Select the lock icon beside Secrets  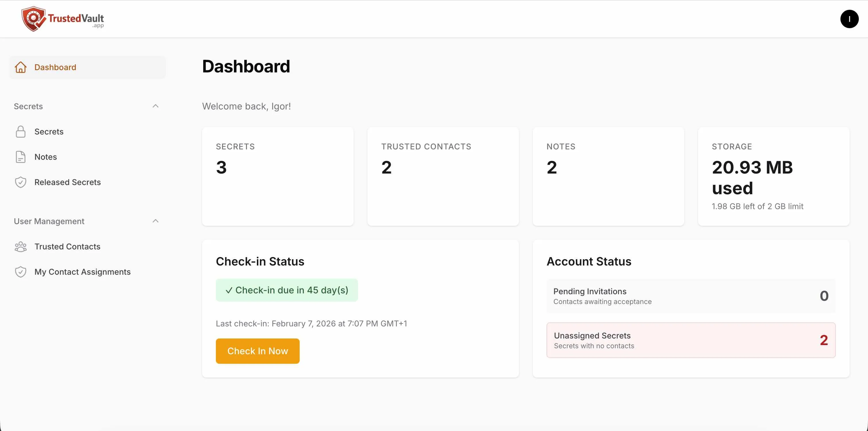[x=21, y=132]
